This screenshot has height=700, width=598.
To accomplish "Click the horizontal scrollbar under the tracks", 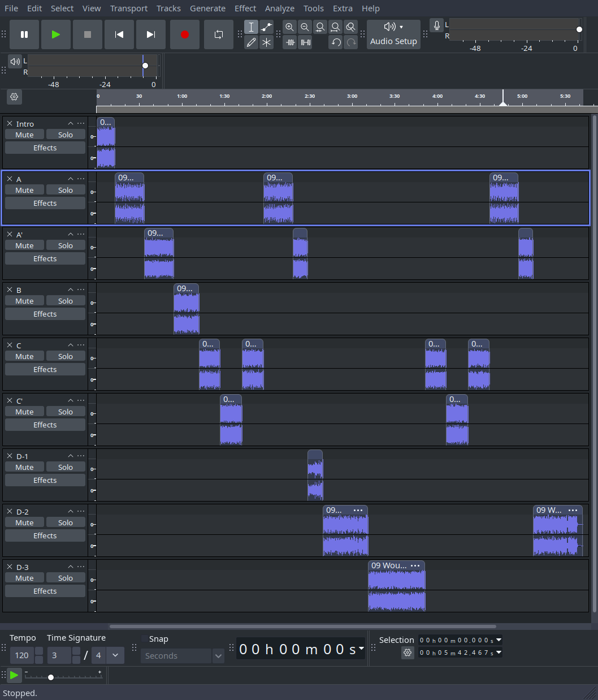I will pyautogui.click(x=302, y=626).
